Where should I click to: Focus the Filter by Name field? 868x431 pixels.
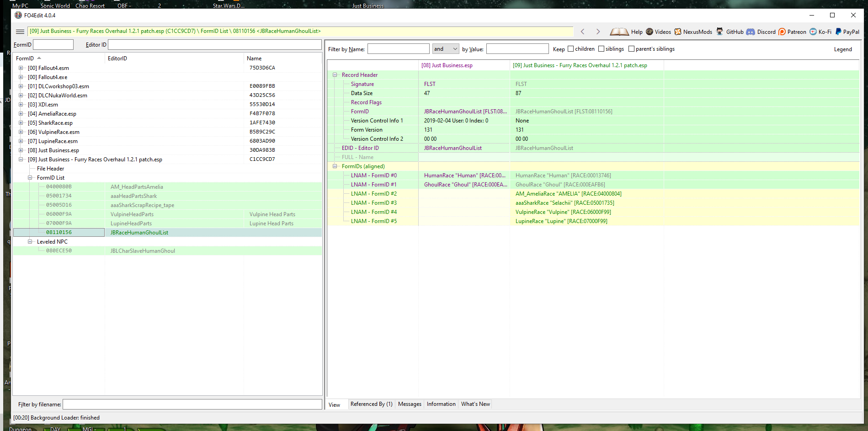click(399, 49)
